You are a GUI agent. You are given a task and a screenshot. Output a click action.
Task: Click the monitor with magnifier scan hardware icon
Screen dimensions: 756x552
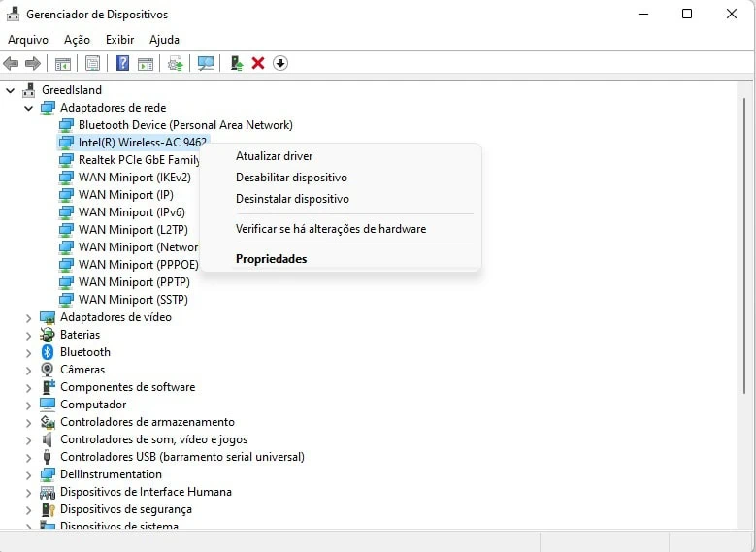pos(206,63)
